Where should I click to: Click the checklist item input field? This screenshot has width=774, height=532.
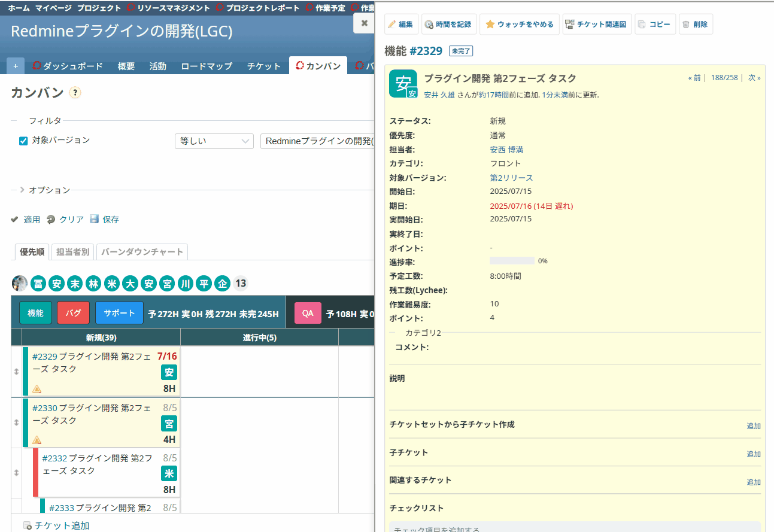click(x=575, y=527)
